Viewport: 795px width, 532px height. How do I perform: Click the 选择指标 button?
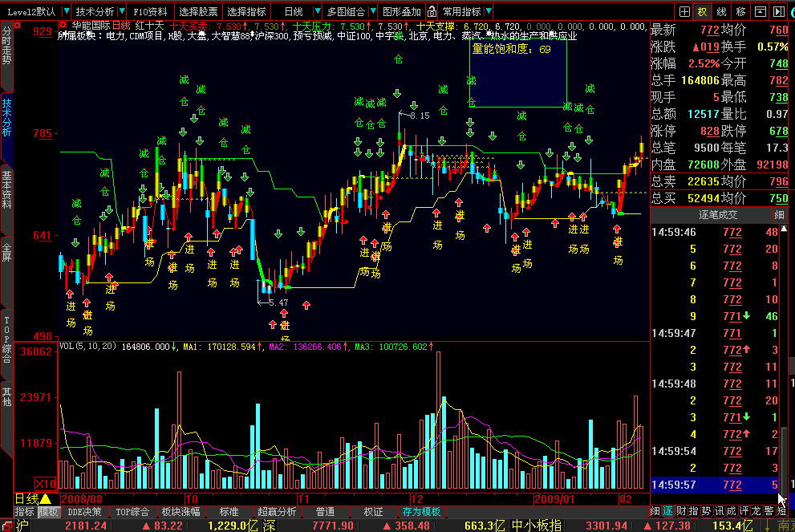click(x=246, y=12)
